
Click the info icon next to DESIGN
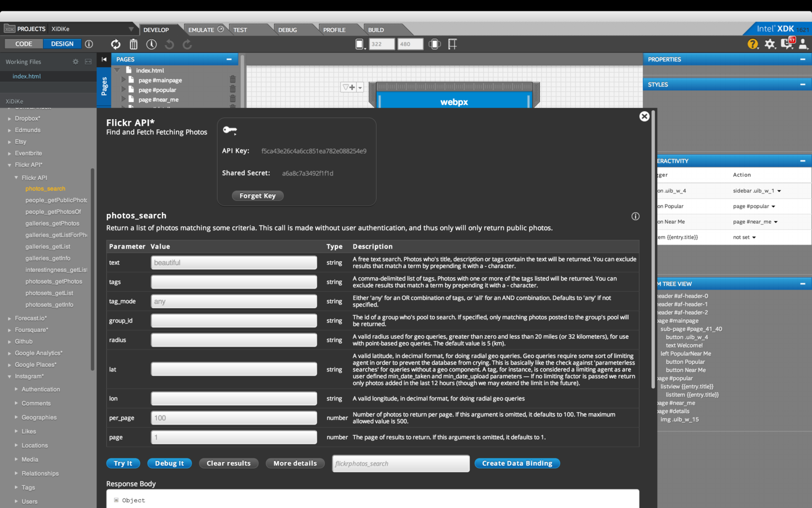[x=89, y=44]
